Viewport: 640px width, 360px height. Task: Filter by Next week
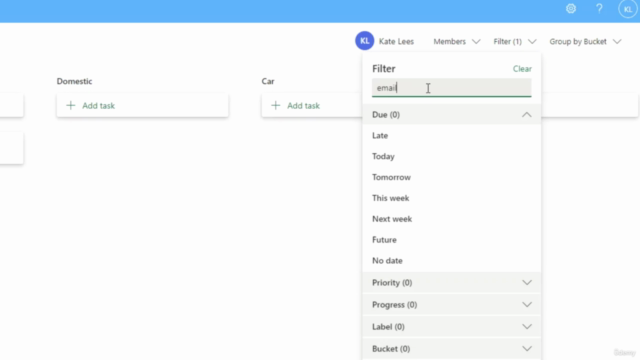(x=392, y=219)
